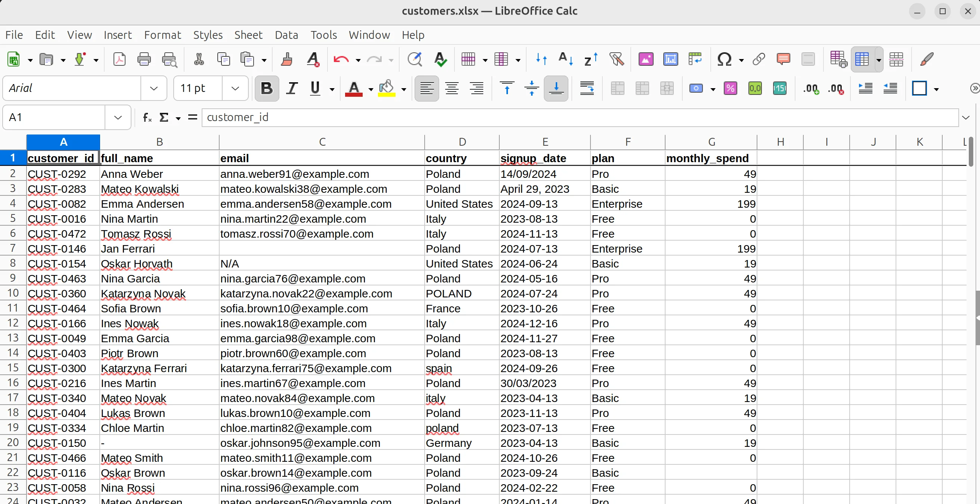Toggle Print Preview
The height and width of the screenshot is (504, 980).
(169, 59)
